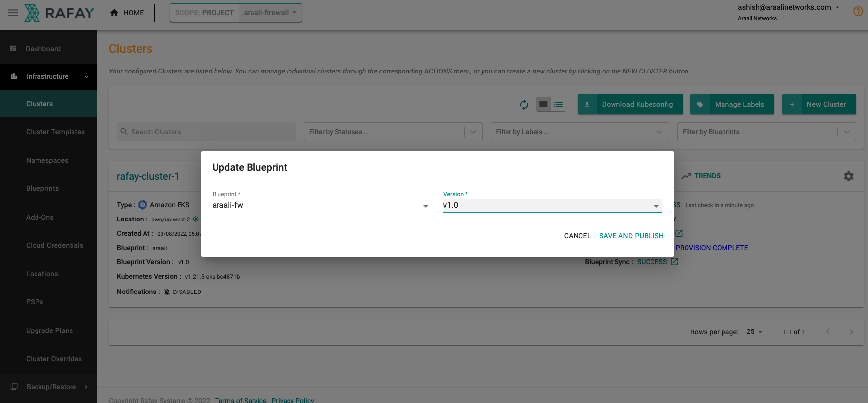Click SAVE AND PUBLISH
Screen dimensions: 868x403
(x=631, y=236)
